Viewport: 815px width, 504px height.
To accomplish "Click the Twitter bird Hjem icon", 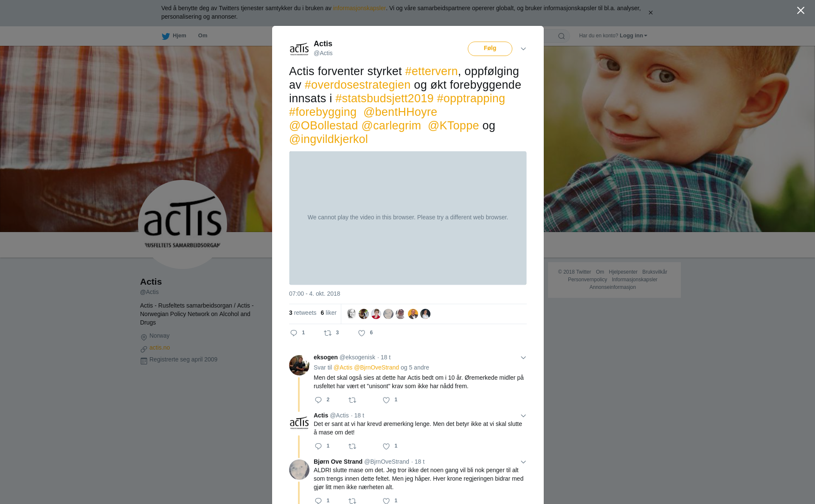I will [166, 36].
